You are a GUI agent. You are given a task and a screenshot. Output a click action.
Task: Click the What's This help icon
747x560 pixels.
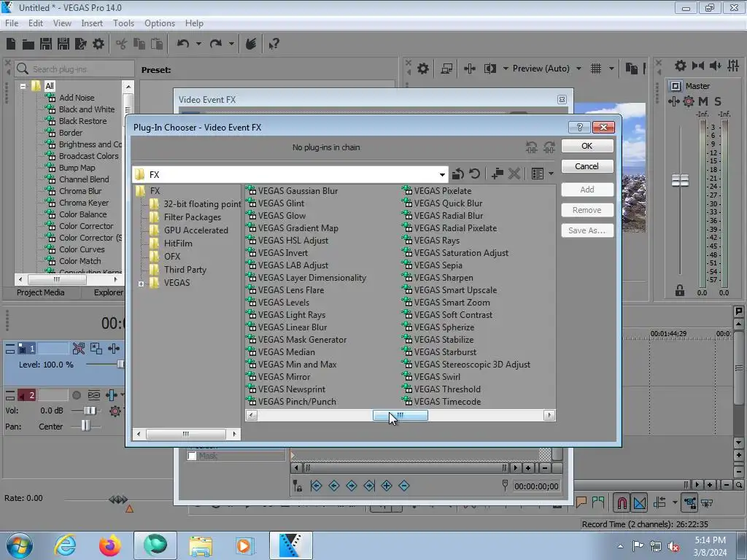point(274,44)
